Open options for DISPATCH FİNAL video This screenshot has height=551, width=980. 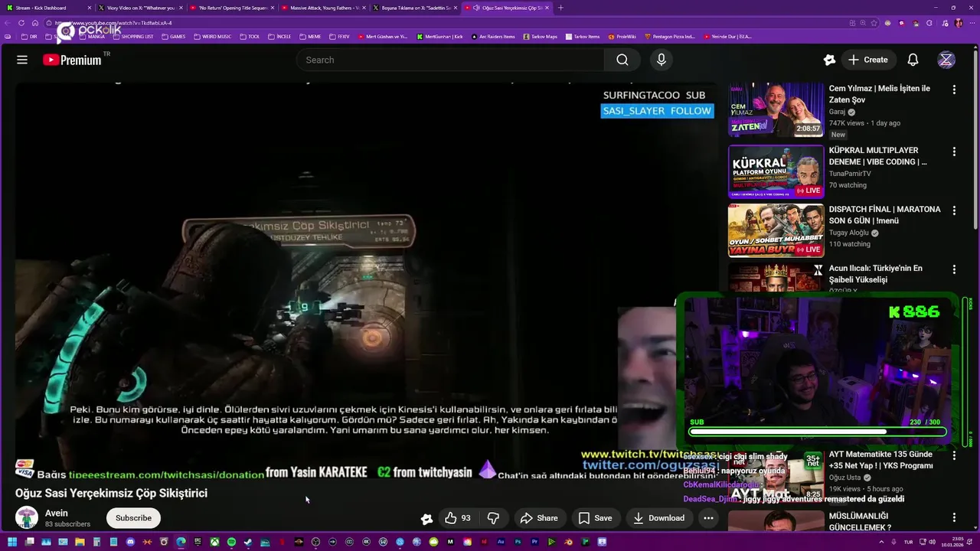pos(954,210)
